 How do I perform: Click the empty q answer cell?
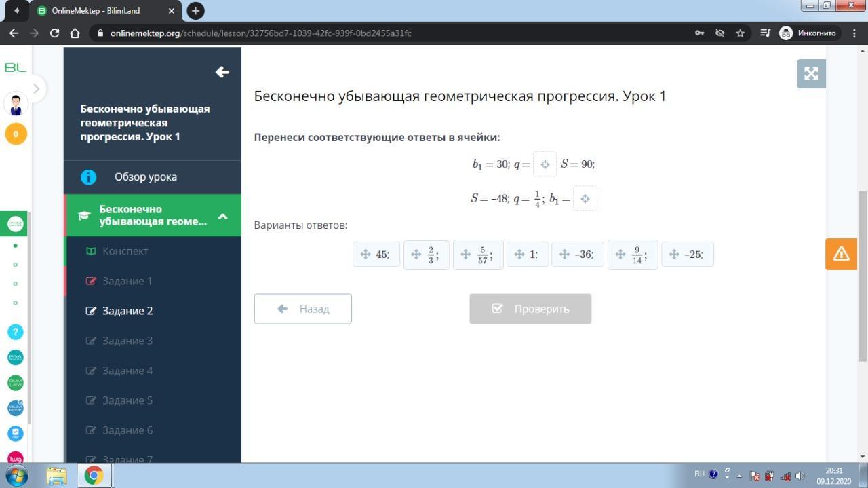click(x=545, y=164)
